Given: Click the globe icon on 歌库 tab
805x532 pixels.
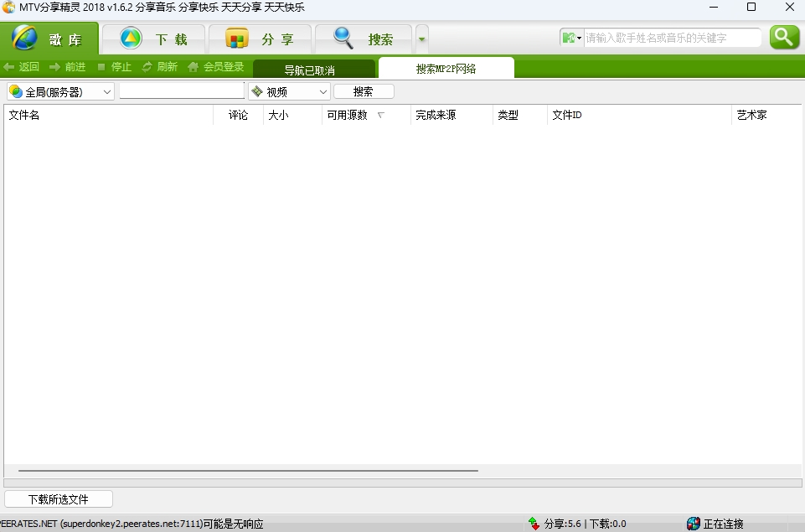Looking at the screenshot, I should click(x=24, y=38).
